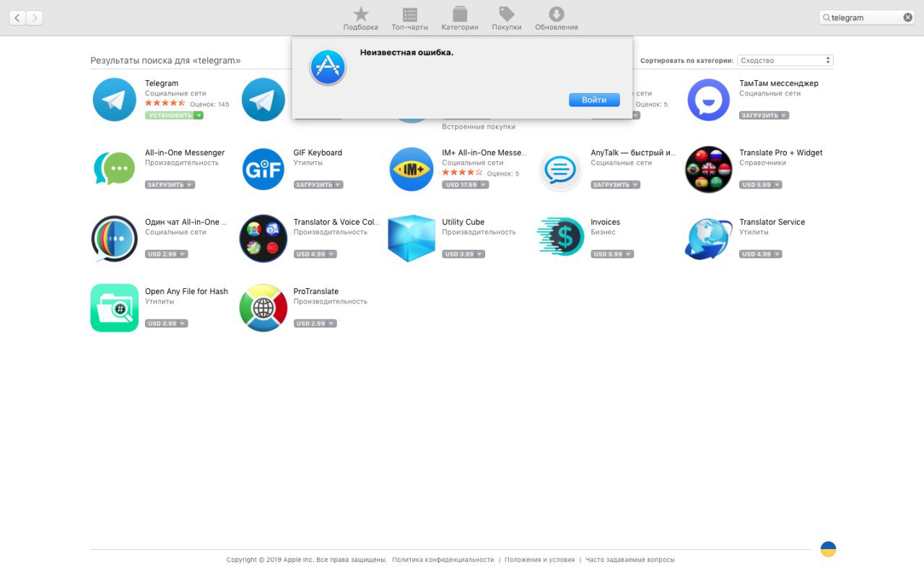
Task: Click the Translator Service title
Action: 772,222
